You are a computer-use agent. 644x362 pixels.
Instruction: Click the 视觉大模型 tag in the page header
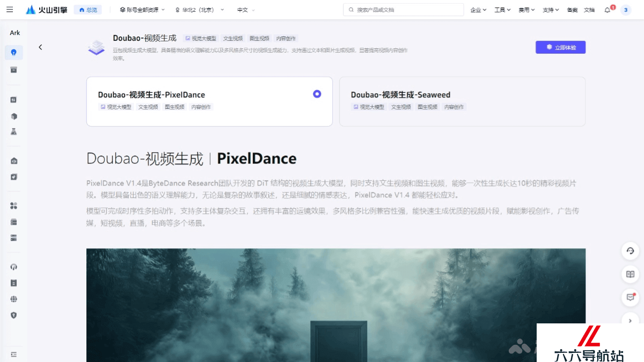click(x=201, y=39)
